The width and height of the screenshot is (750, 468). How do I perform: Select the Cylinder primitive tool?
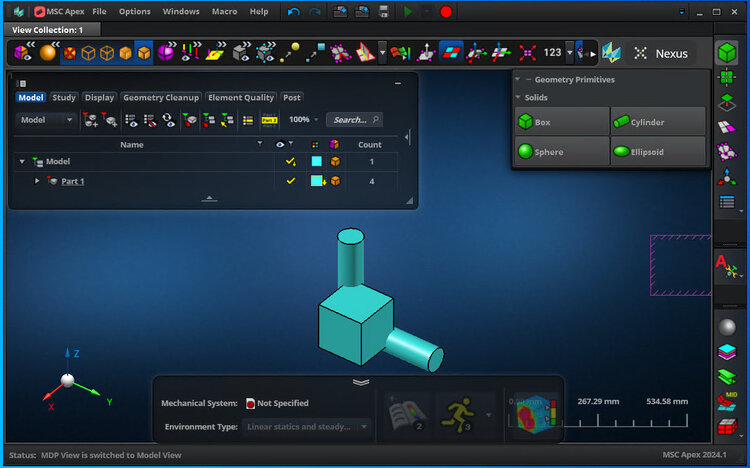point(657,122)
